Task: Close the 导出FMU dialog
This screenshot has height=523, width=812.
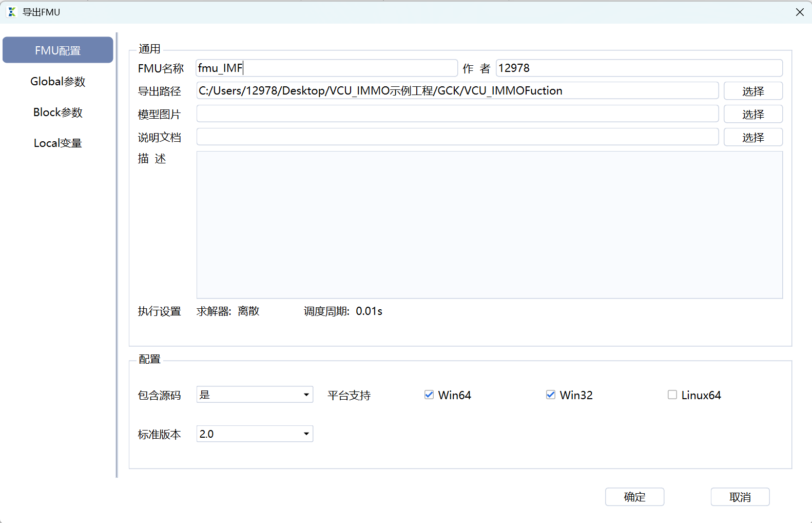Action: [x=800, y=12]
